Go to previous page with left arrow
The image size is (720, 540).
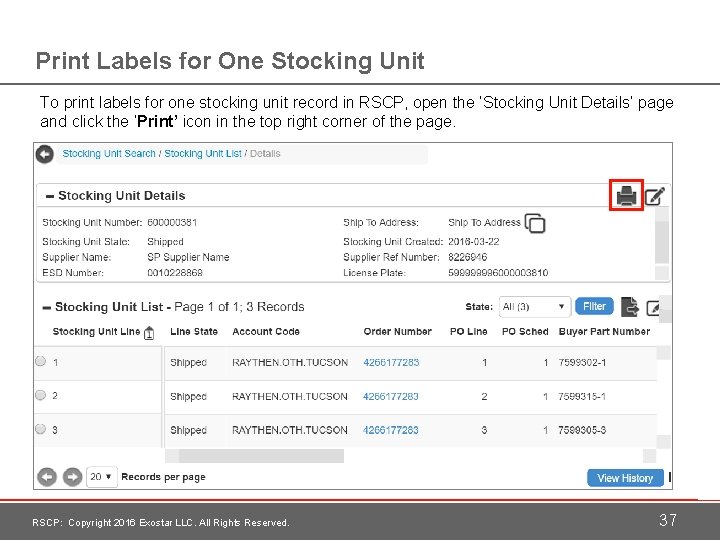pyautogui.click(x=47, y=477)
